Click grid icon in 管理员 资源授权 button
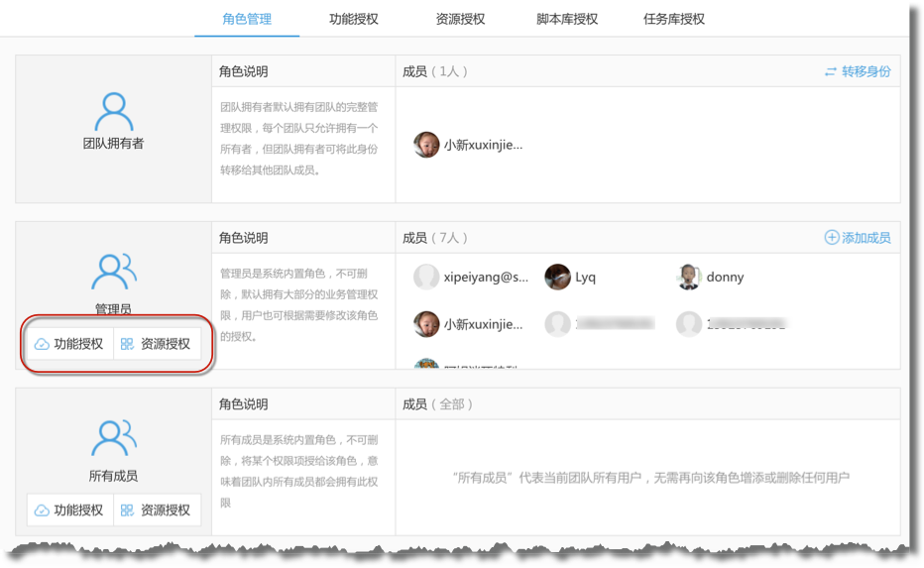Viewport: 924px width, 568px height. pyautogui.click(x=127, y=344)
